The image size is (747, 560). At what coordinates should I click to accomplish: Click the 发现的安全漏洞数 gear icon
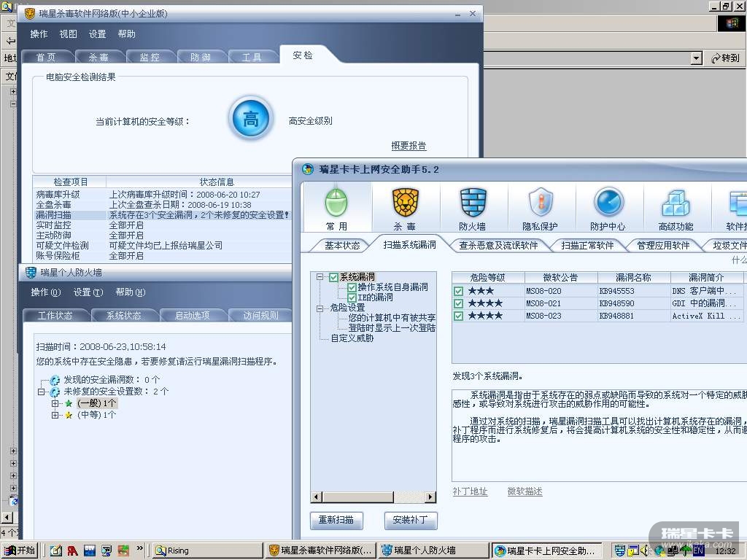(55, 380)
